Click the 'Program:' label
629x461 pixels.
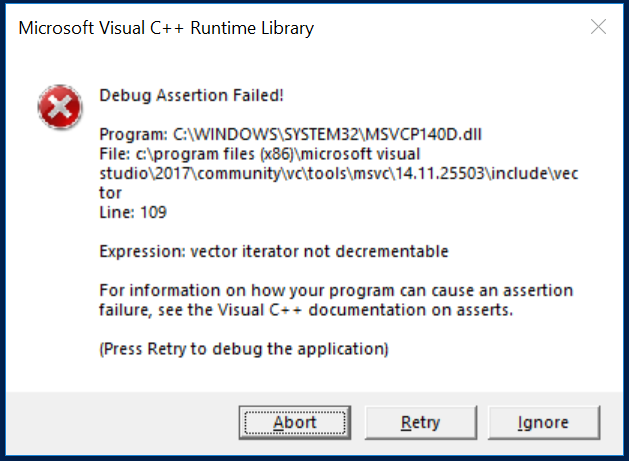tap(134, 135)
